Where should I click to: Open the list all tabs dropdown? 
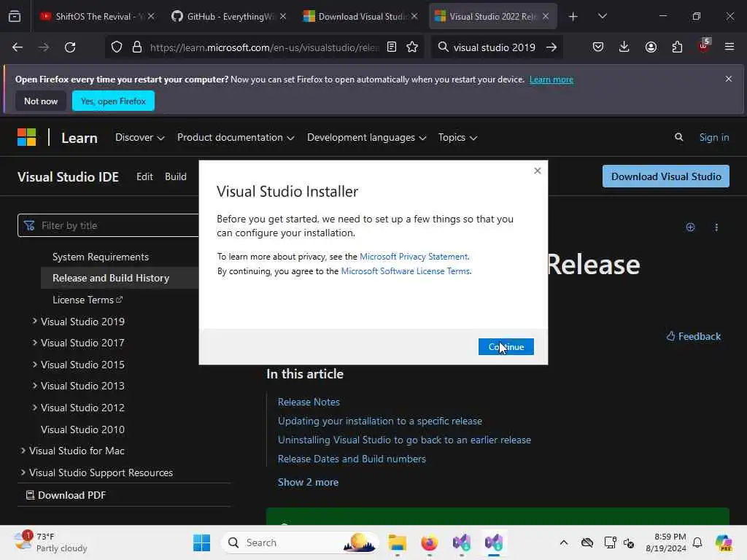point(602,16)
